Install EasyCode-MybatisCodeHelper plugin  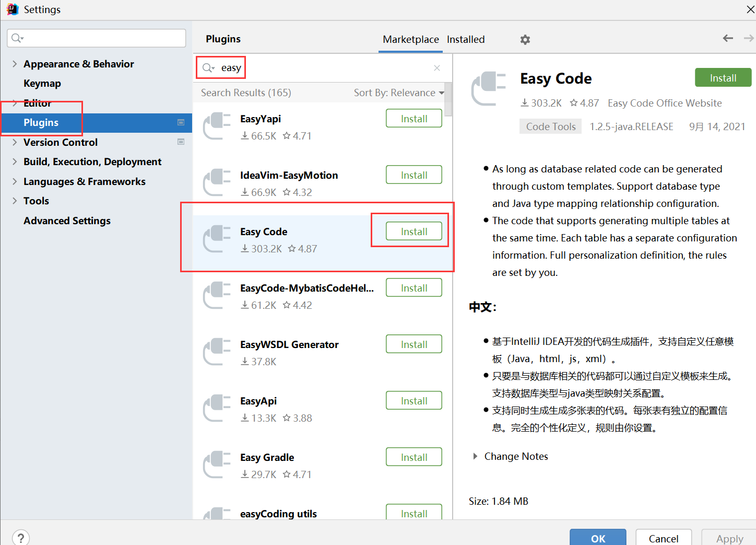(x=414, y=288)
